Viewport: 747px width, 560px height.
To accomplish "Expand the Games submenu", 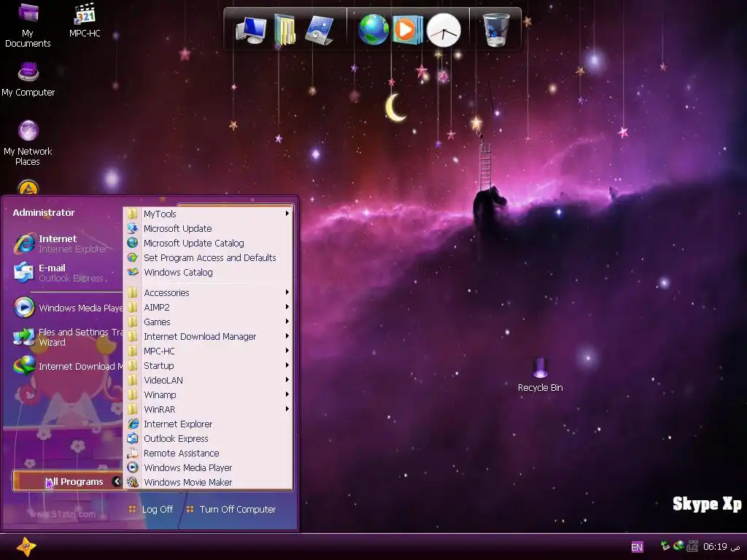I will pyautogui.click(x=208, y=322).
